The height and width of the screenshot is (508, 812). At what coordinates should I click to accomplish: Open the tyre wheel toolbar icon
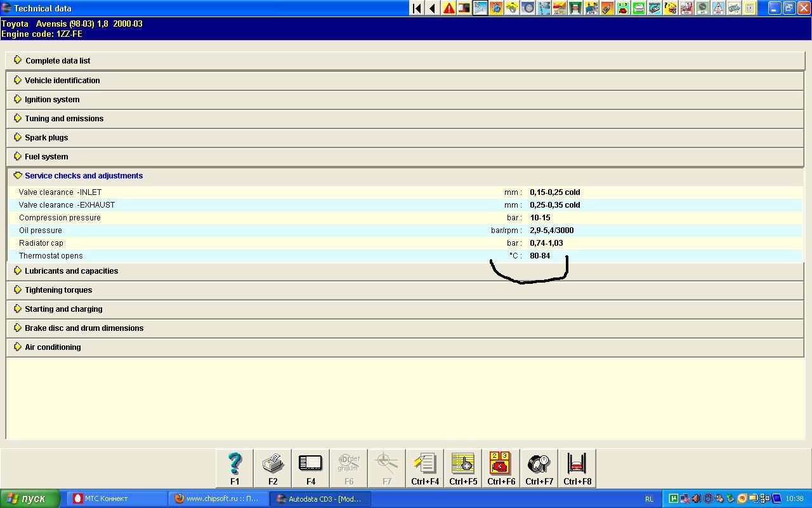[x=528, y=8]
